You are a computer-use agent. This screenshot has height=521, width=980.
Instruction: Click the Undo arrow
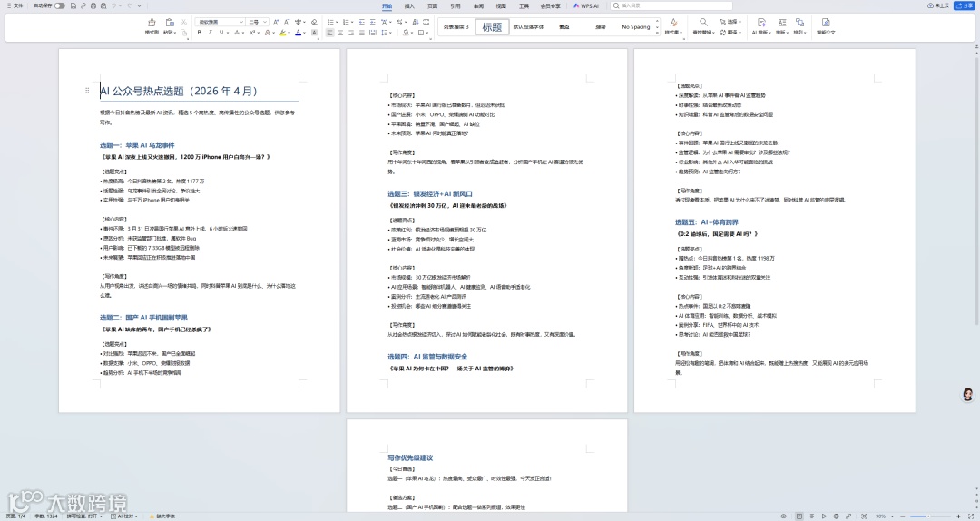114,5
